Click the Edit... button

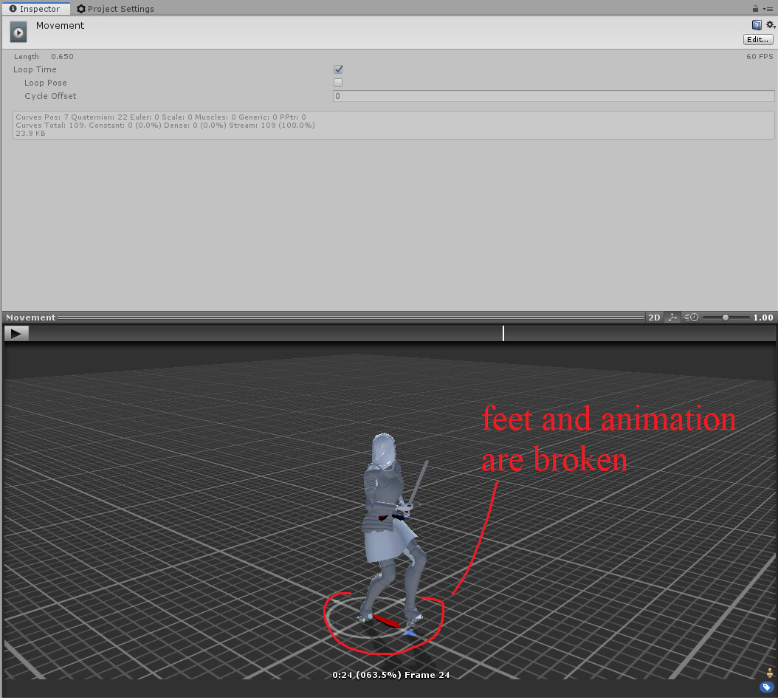[757, 39]
